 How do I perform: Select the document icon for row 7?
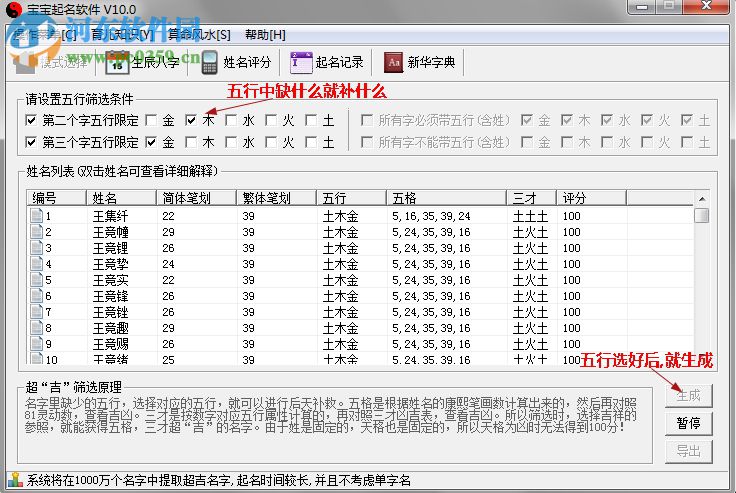tap(36, 311)
